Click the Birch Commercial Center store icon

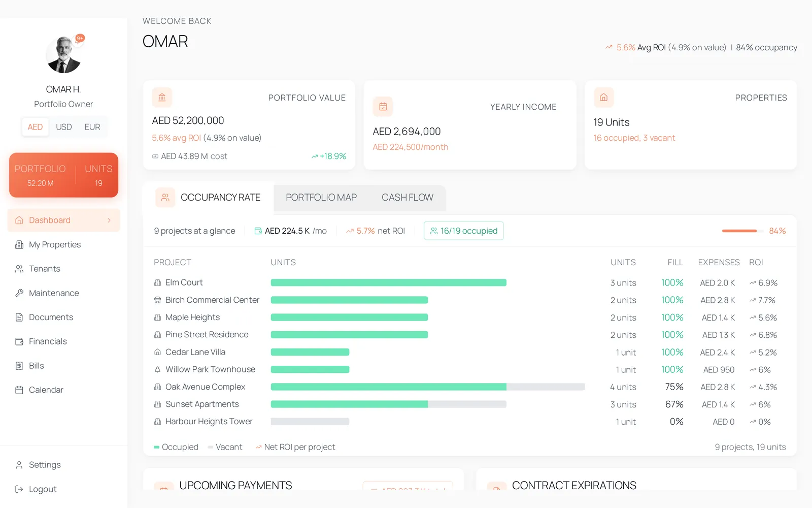coord(157,300)
